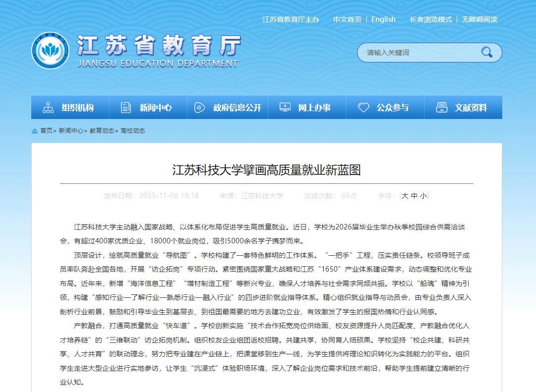Click the 网上办事 monitor icon
536x392 pixels.
[285, 108]
